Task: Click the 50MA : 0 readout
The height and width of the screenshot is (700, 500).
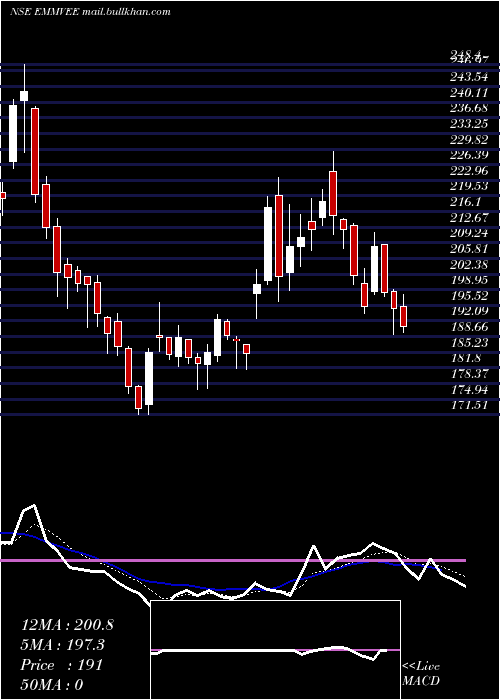Action: point(52,685)
